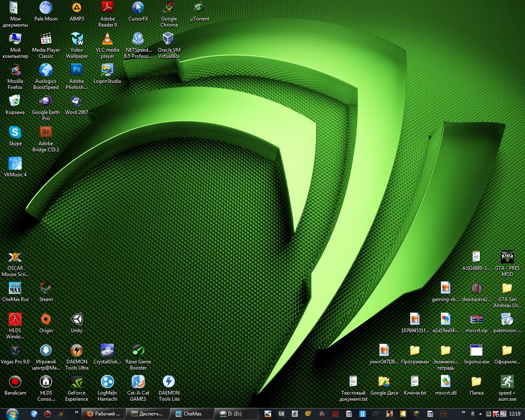This screenshot has width=525, height=420.
Task: Click the taskbar clock showing 12:19
Action: 514,414
